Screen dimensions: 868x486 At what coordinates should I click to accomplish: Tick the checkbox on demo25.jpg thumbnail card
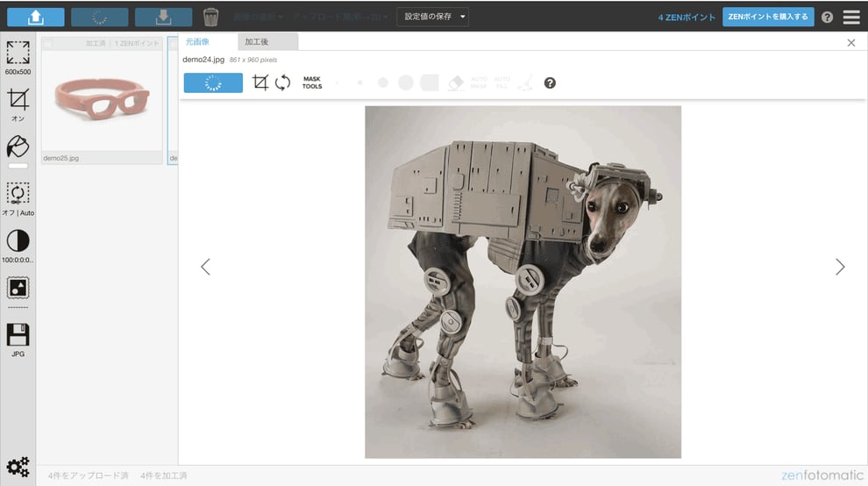pyautogui.click(x=48, y=43)
